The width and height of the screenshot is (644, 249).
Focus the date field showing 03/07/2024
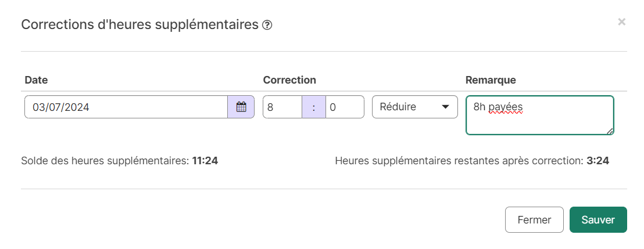126,107
